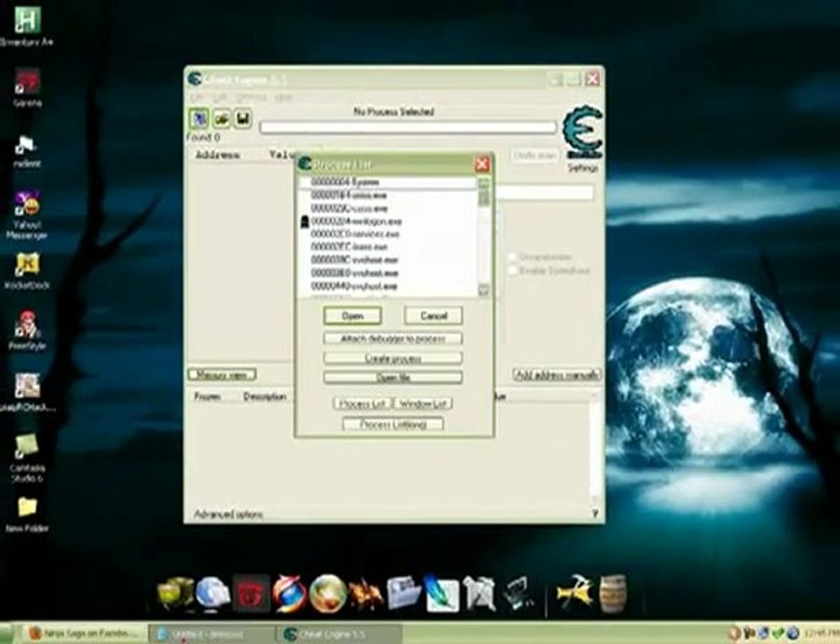Open the first Cheat Engine menu bar item
Screen dimensions: 840x644
coord(196,97)
